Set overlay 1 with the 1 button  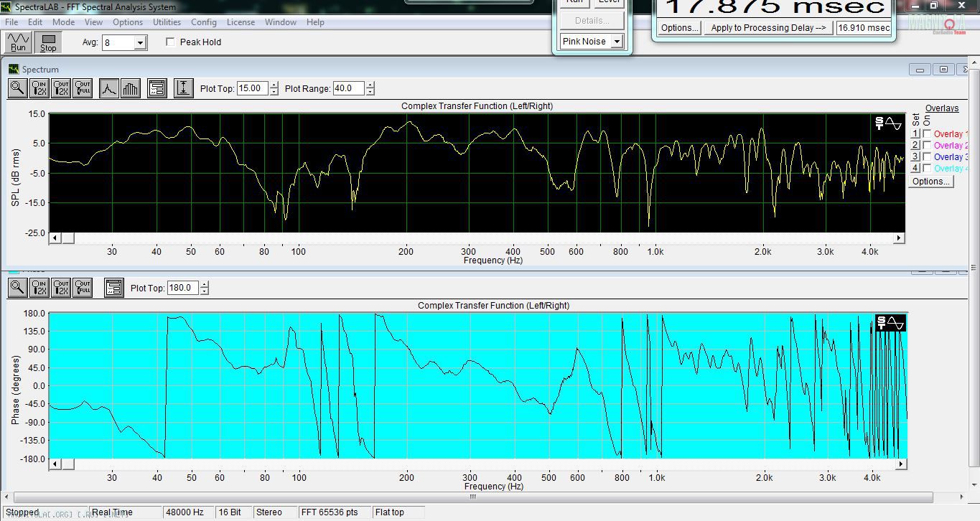[915, 134]
